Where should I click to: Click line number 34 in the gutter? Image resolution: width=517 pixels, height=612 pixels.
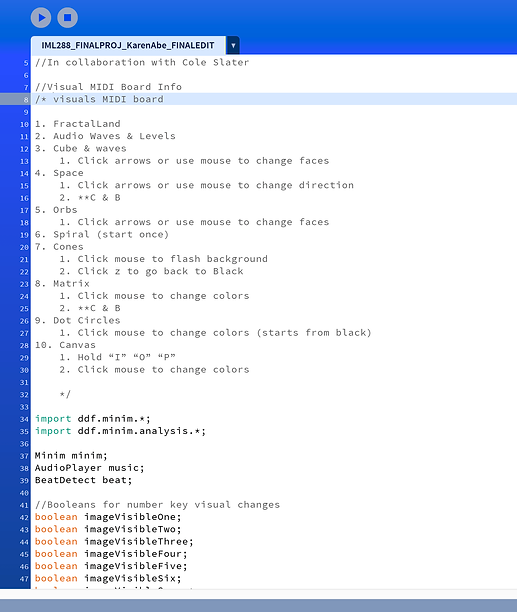tap(24, 419)
